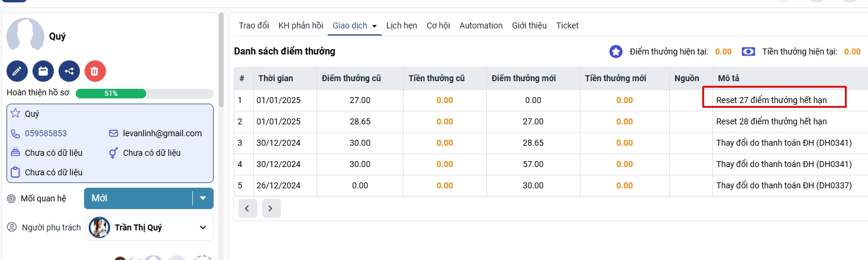Click the phone icon beside 059585853
The image size is (868, 260).
click(x=15, y=133)
